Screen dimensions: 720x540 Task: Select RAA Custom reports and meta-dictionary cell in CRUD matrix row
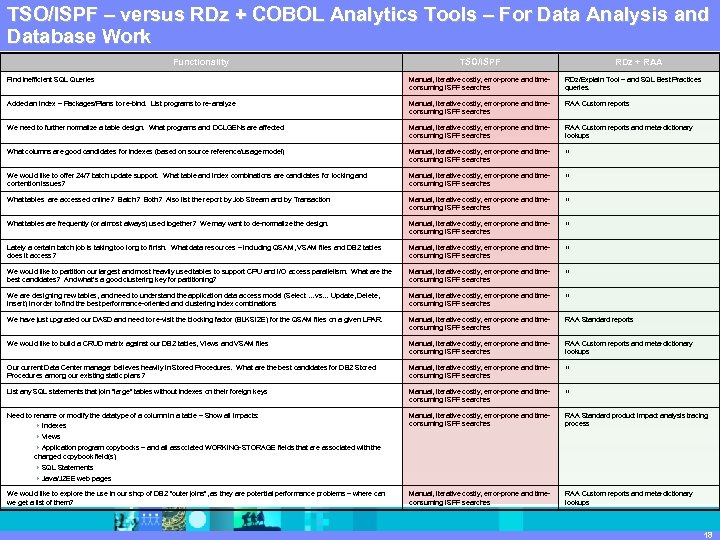tap(639, 347)
